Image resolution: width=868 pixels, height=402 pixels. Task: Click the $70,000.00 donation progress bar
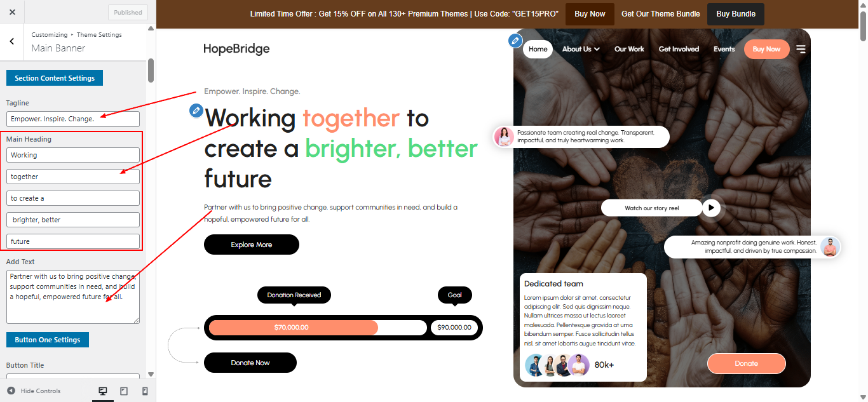pos(294,328)
